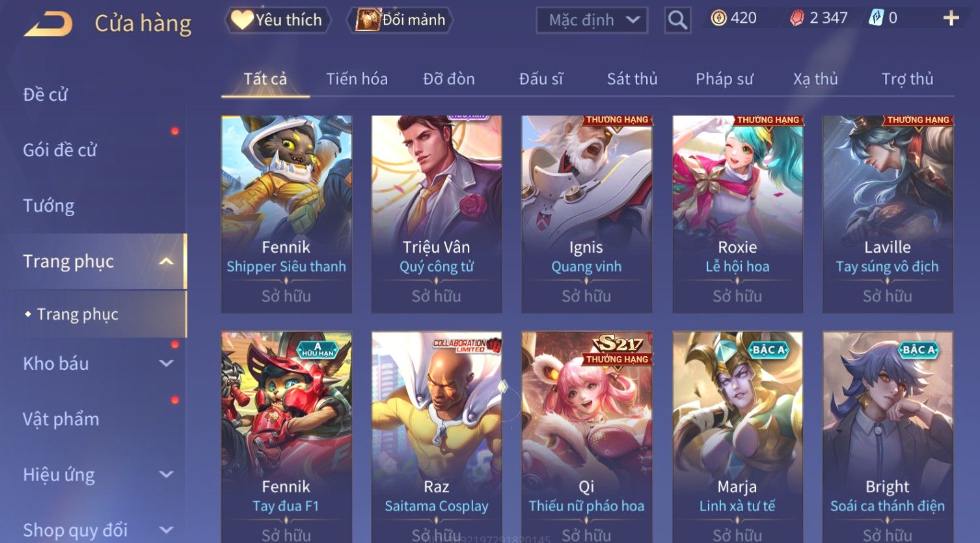
Task: Open the search magnifier icon
Action: click(677, 20)
